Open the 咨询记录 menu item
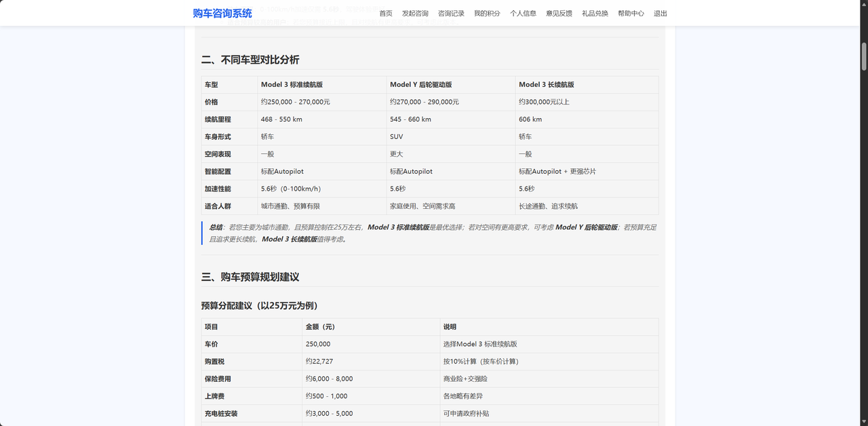This screenshot has width=868, height=426. coord(451,13)
